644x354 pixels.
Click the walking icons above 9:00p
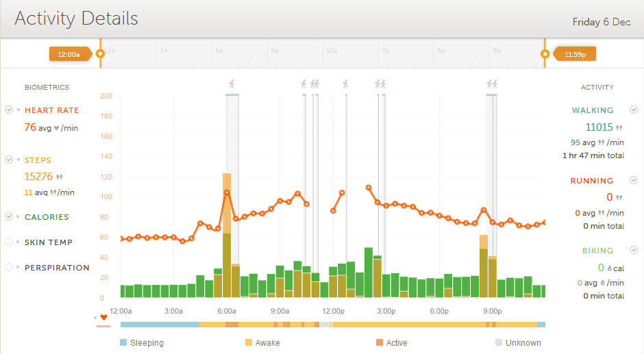click(491, 84)
